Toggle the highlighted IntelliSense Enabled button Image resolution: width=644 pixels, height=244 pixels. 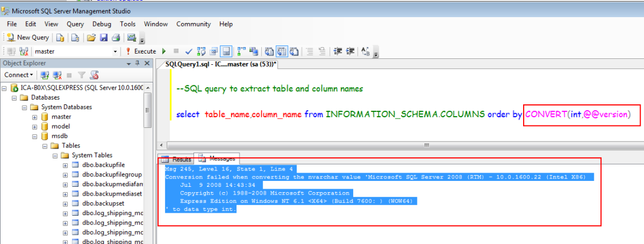click(226, 51)
